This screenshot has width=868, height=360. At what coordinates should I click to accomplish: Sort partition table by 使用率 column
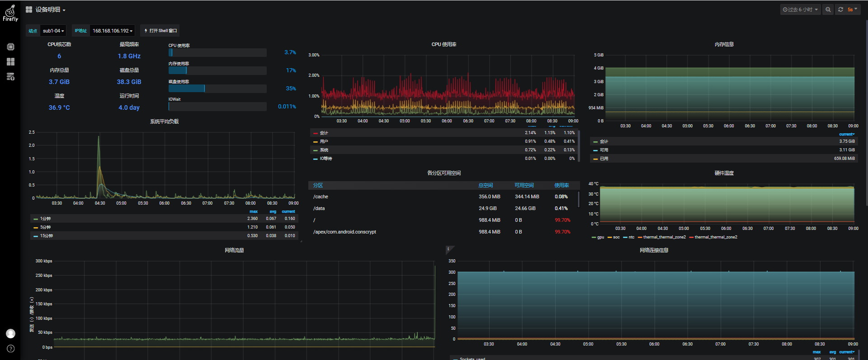click(561, 185)
